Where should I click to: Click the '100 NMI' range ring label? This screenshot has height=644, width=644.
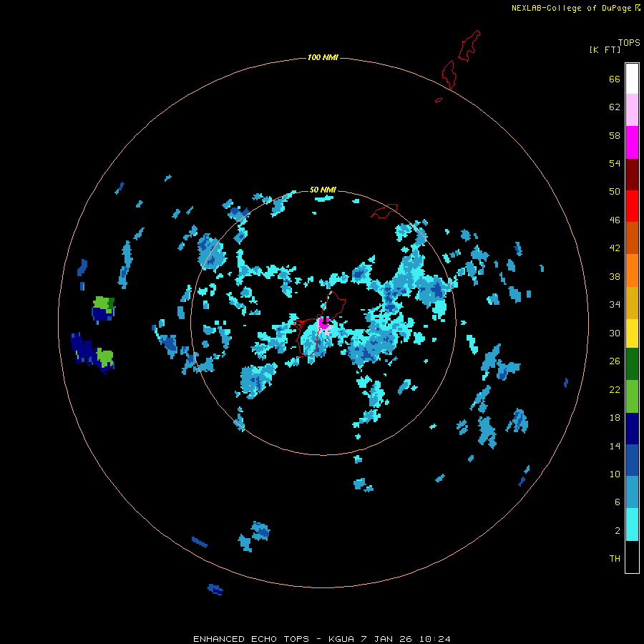coord(323,57)
